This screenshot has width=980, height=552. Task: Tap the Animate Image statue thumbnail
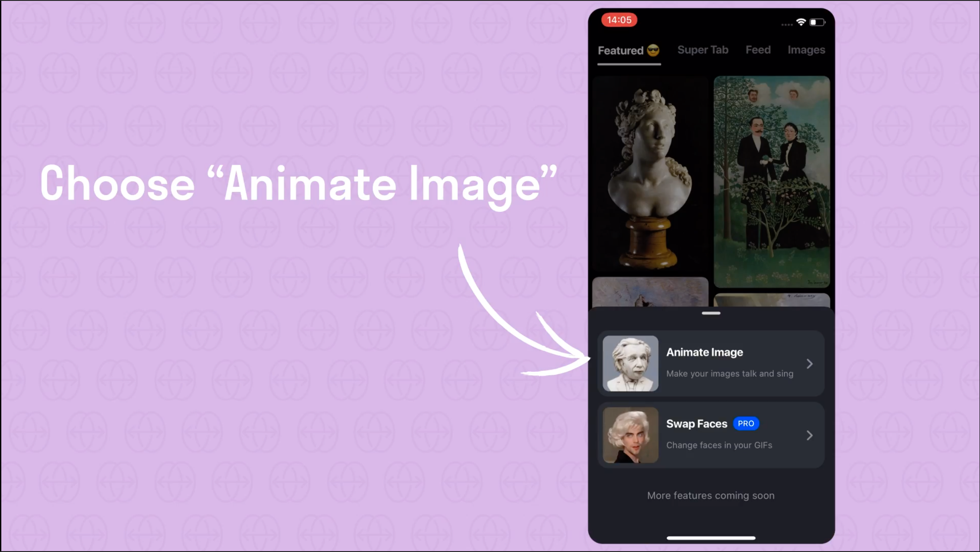click(630, 364)
